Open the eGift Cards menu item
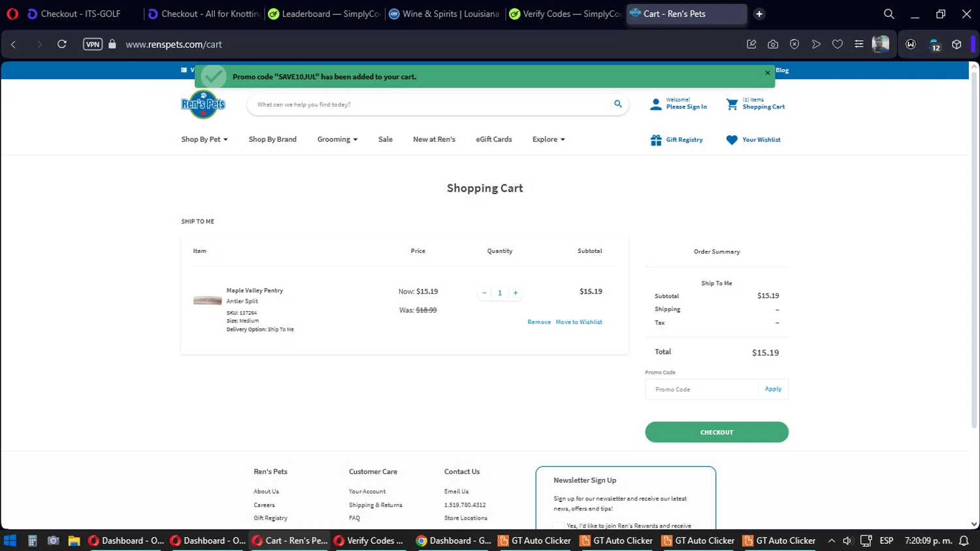This screenshot has width=980, height=551. (x=494, y=139)
